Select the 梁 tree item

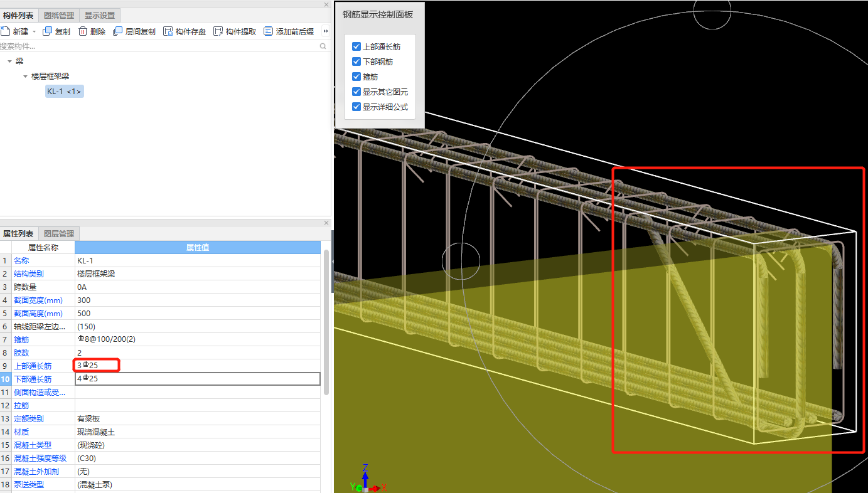pos(19,61)
